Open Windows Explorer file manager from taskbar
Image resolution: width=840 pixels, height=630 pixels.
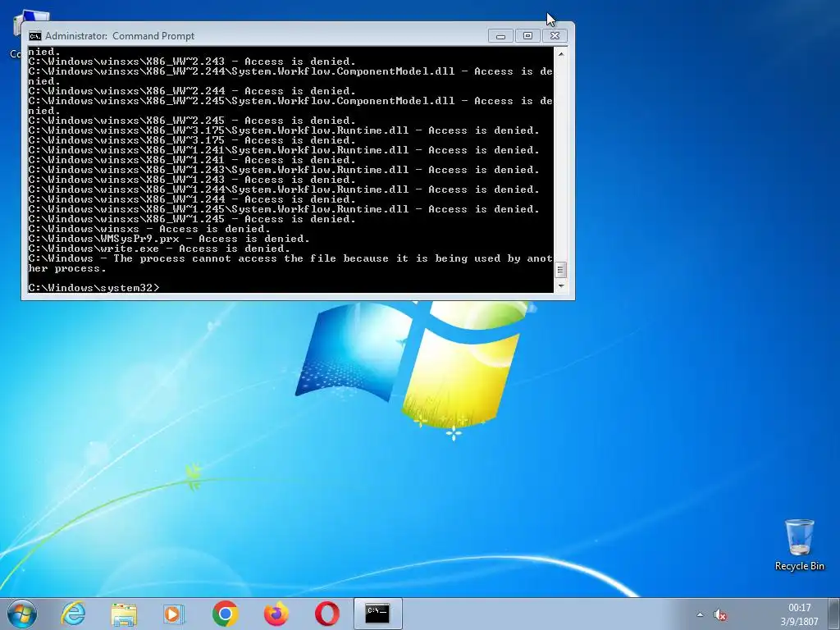[x=124, y=614]
